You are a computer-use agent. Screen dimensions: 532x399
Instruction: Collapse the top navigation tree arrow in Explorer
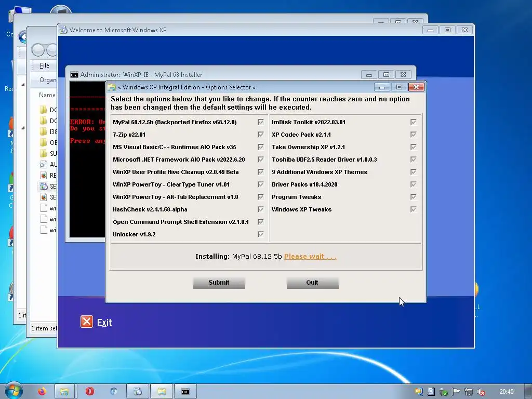click(23, 85)
